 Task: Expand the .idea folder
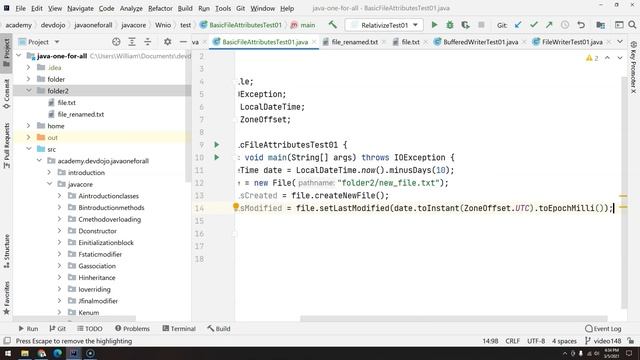[x=29, y=67]
